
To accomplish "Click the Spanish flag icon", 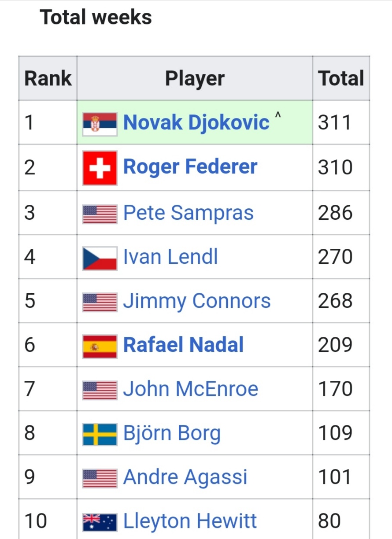I will 100,346.
